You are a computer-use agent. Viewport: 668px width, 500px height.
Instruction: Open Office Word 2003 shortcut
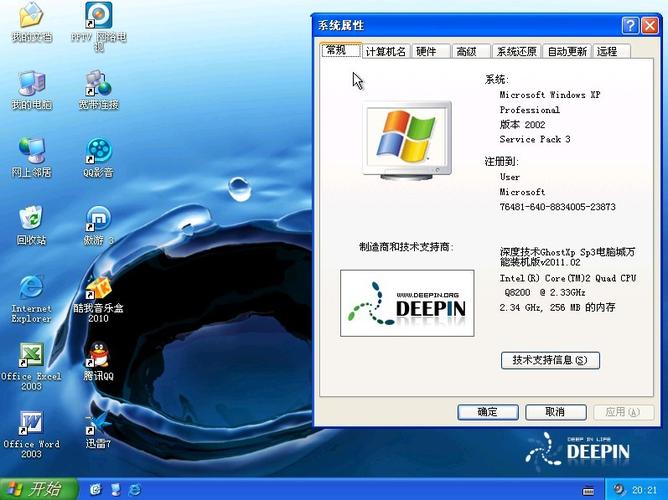coord(31,434)
